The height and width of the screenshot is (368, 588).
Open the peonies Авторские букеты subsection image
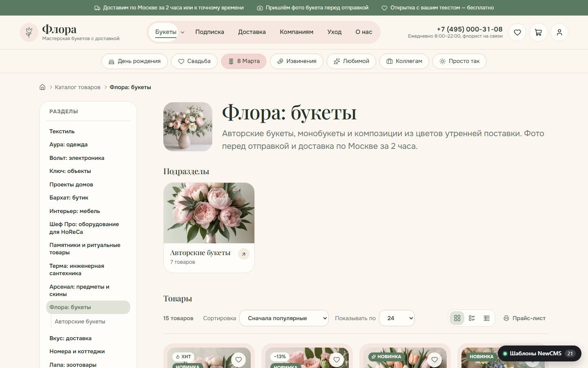pos(209,213)
